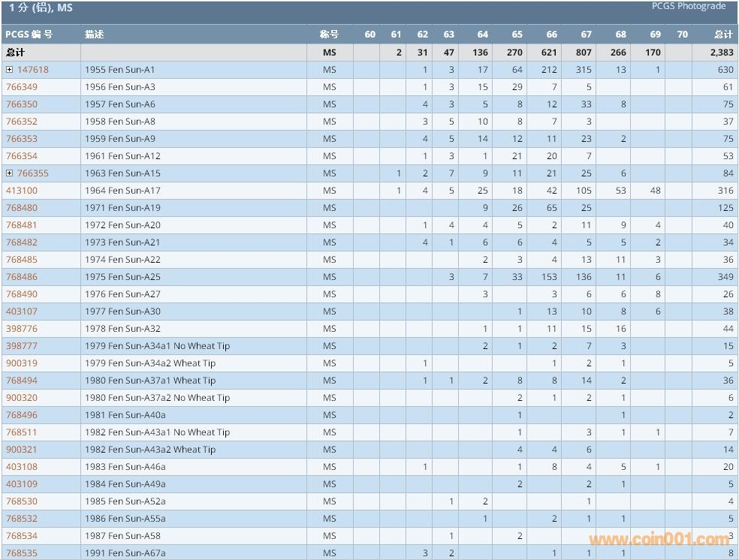Click the PCGS 编号 column header
Image resolution: width=739 pixels, height=560 pixels.
[x=29, y=35]
